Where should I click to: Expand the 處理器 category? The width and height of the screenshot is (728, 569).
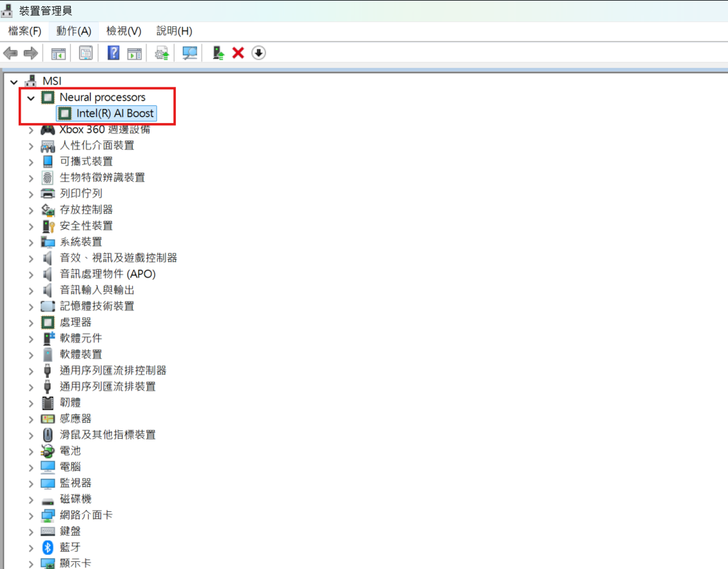[31, 323]
